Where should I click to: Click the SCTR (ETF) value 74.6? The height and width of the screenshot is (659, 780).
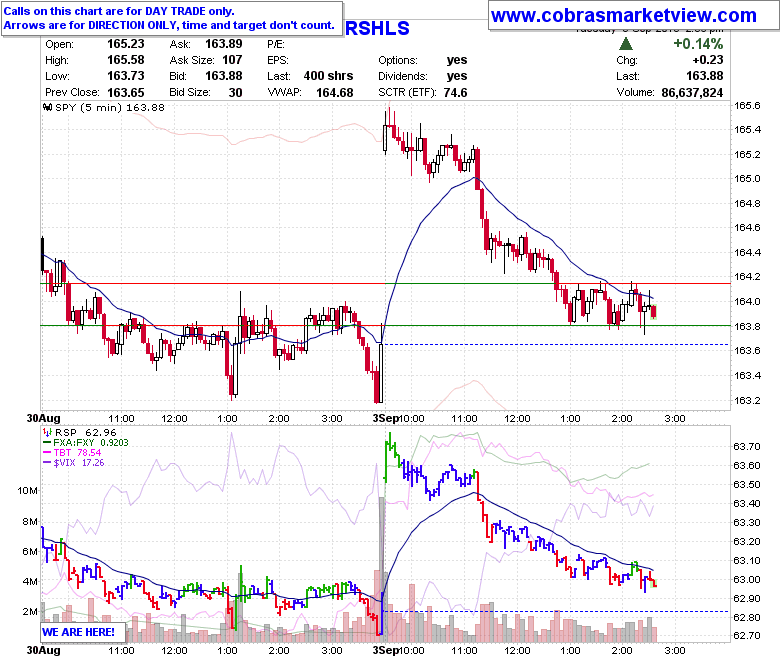coord(455,93)
